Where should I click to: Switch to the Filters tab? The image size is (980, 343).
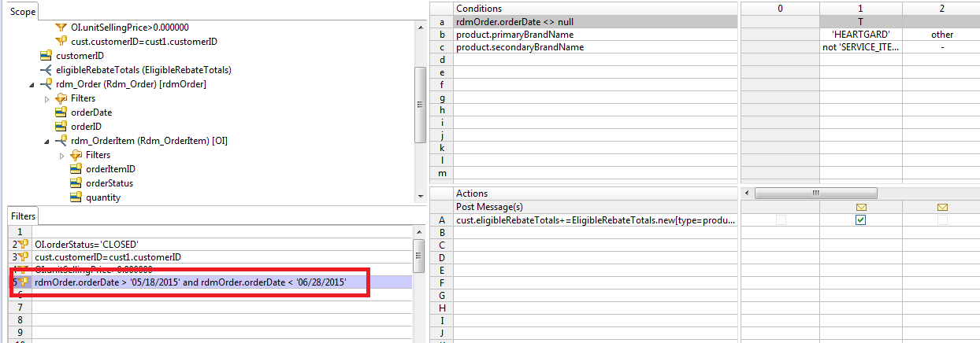[x=23, y=216]
